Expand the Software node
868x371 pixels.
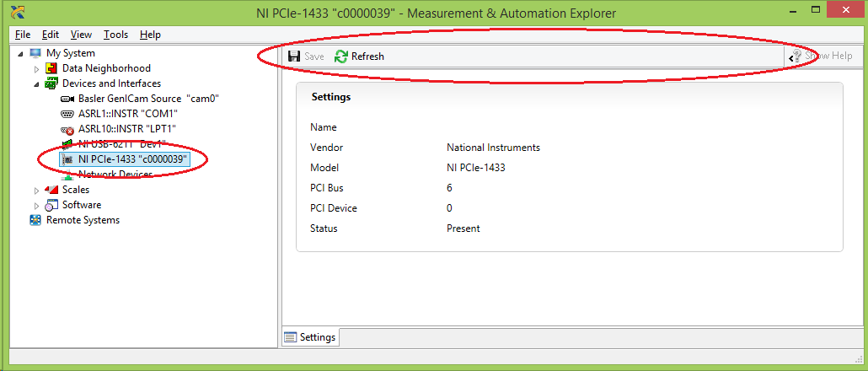point(37,206)
